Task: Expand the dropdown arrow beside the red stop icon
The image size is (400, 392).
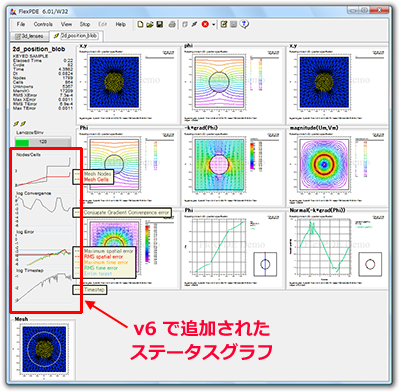Action: 213,25
